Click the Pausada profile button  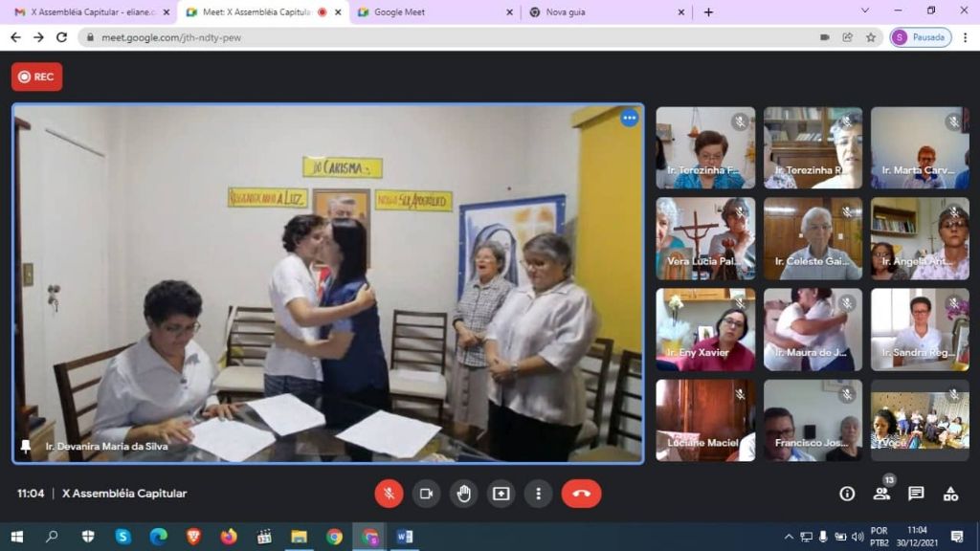pyautogui.click(x=921, y=37)
